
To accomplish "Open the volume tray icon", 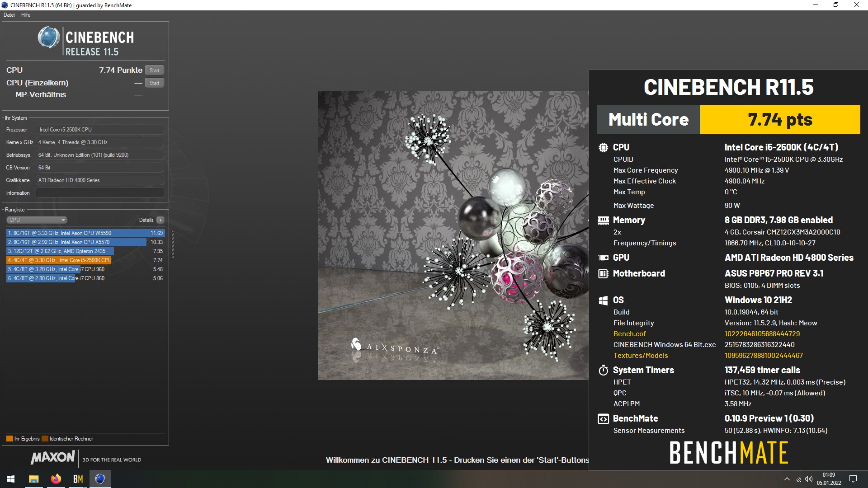I will click(809, 479).
